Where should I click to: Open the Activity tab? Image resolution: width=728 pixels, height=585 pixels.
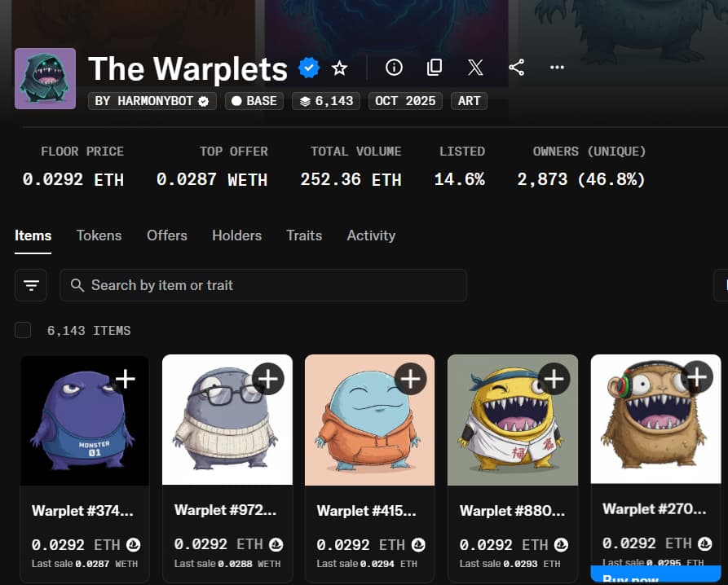(371, 235)
